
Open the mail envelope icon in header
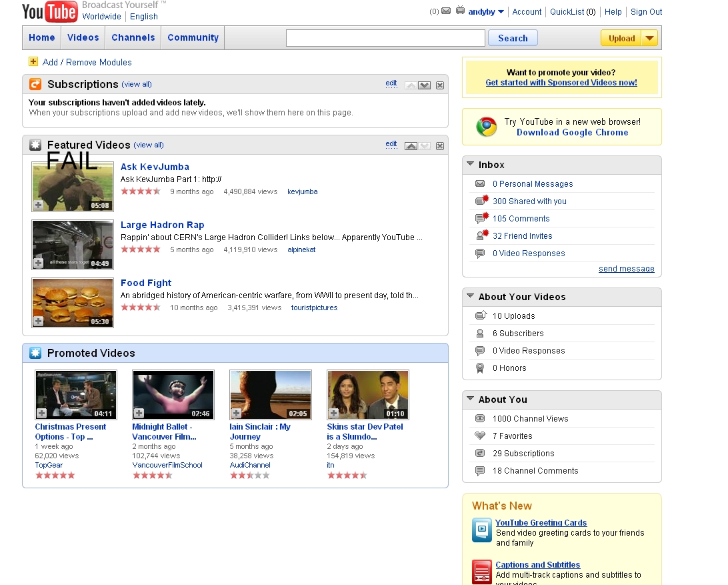(x=446, y=11)
